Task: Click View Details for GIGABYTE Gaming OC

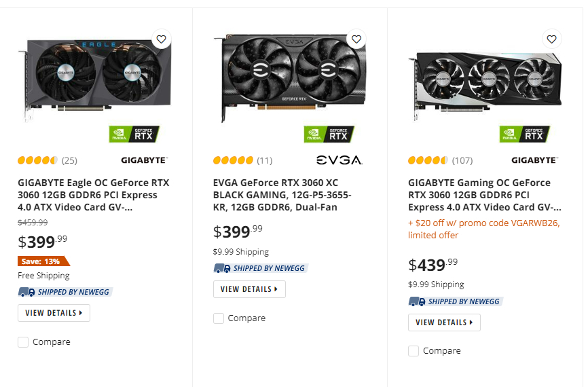Action: click(444, 322)
